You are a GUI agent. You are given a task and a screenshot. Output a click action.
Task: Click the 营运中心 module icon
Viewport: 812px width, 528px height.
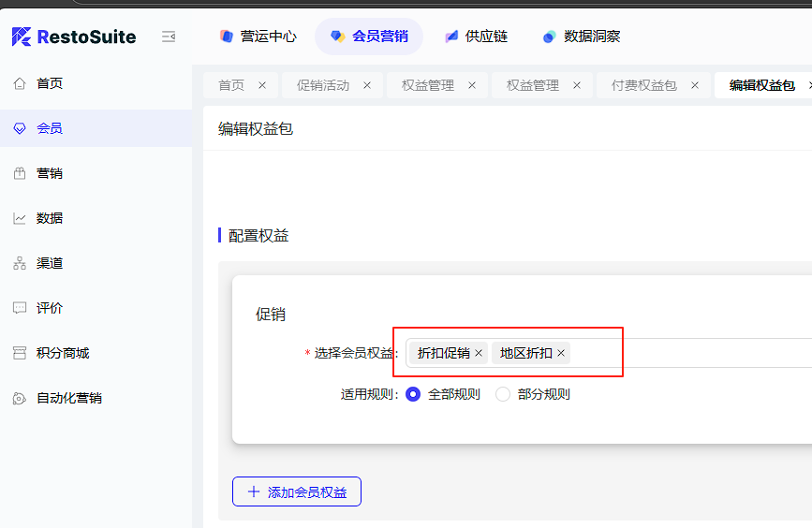pyautogui.click(x=227, y=37)
